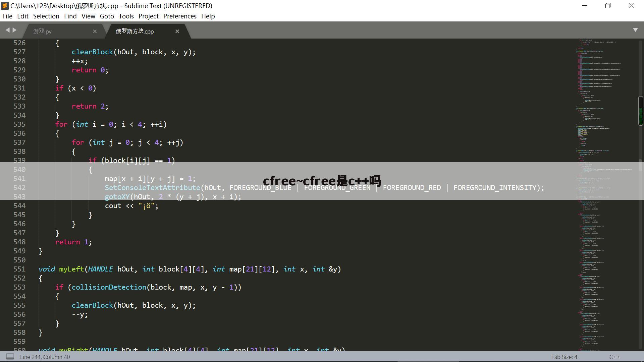Open the Help menu
The image size is (644, 362).
click(208, 16)
